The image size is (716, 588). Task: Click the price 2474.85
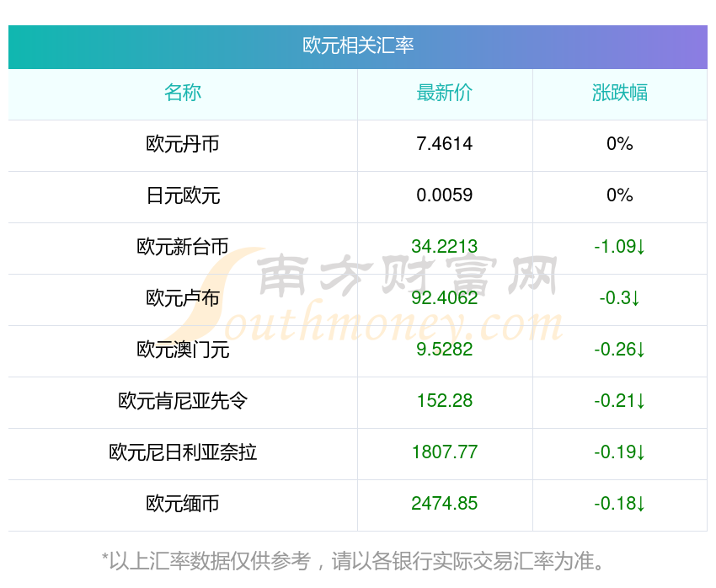444,504
